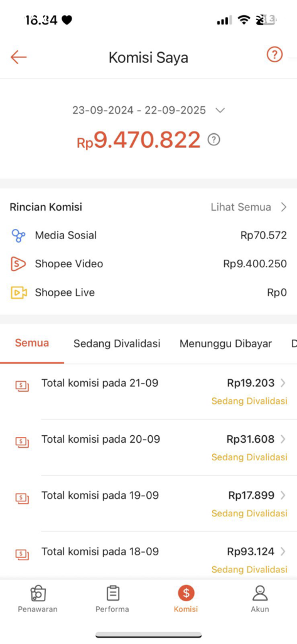Switch to Menunggu Dibayar tab
The height and width of the screenshot is (644, 297).
225,344
